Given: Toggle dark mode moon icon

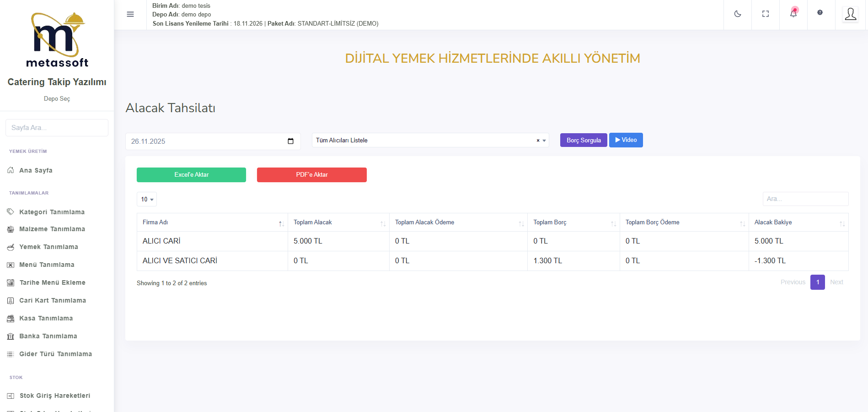Looking at the screenshot, I should coord(737,14).
